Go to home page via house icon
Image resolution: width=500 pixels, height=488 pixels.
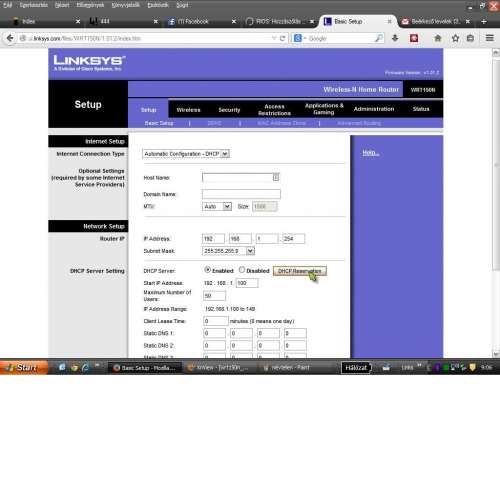click(438, 38)
